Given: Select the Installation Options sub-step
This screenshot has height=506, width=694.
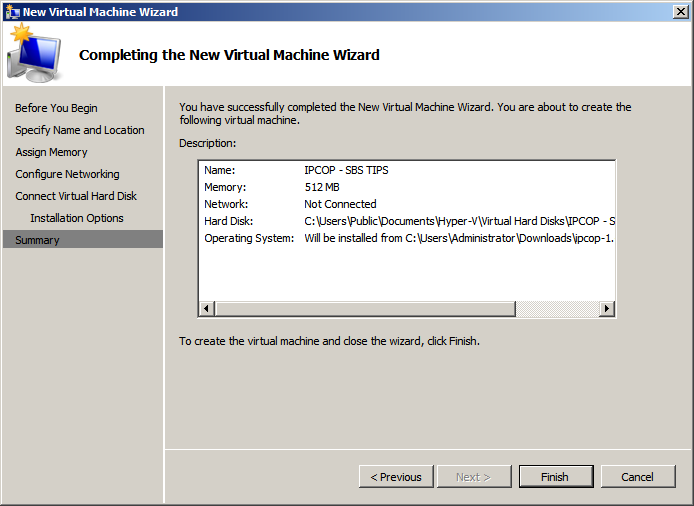Looking at the screenshot, I should (77, 218).
